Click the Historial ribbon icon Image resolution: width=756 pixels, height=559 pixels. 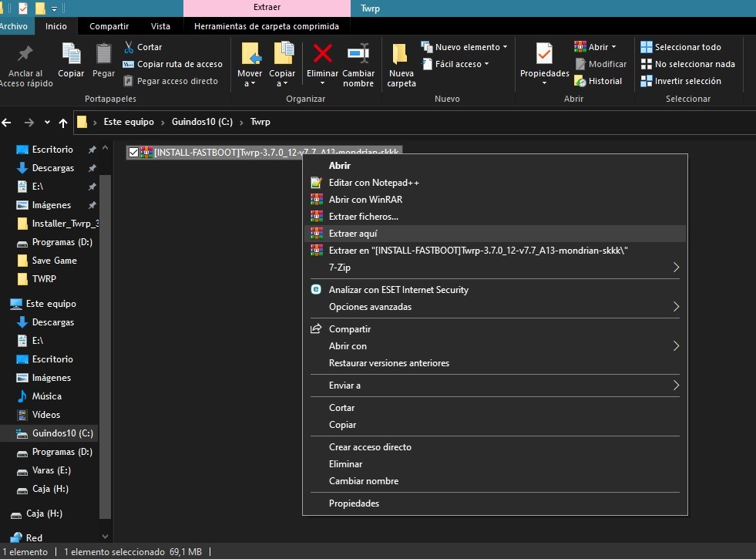click(581, 81)
